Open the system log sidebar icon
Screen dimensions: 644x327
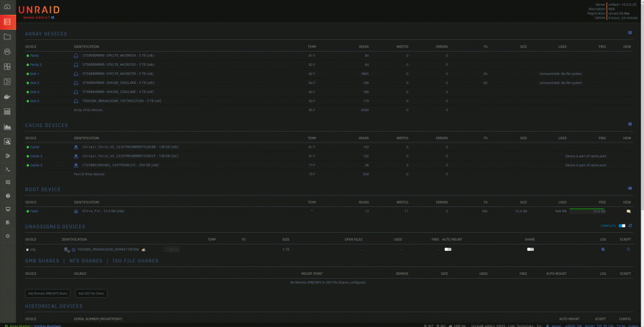pos(7,223)
